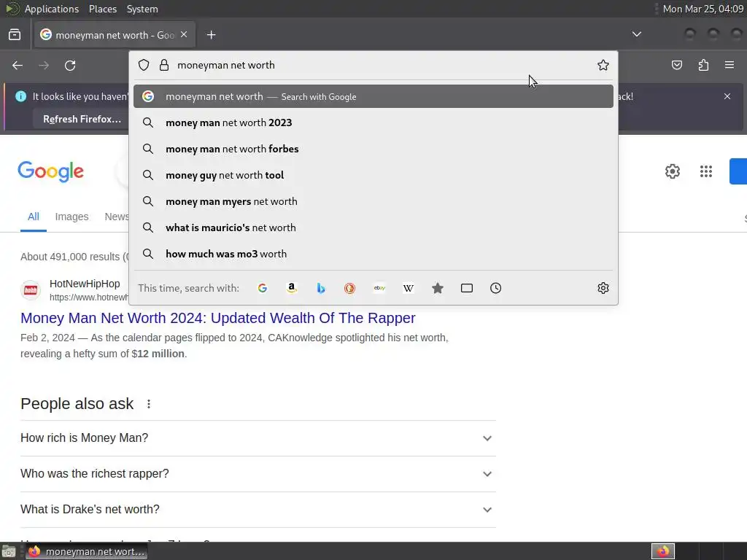This screenshot has width=747, height=560.
Task: Switch to the Images results tab
Action: (71, 217)
